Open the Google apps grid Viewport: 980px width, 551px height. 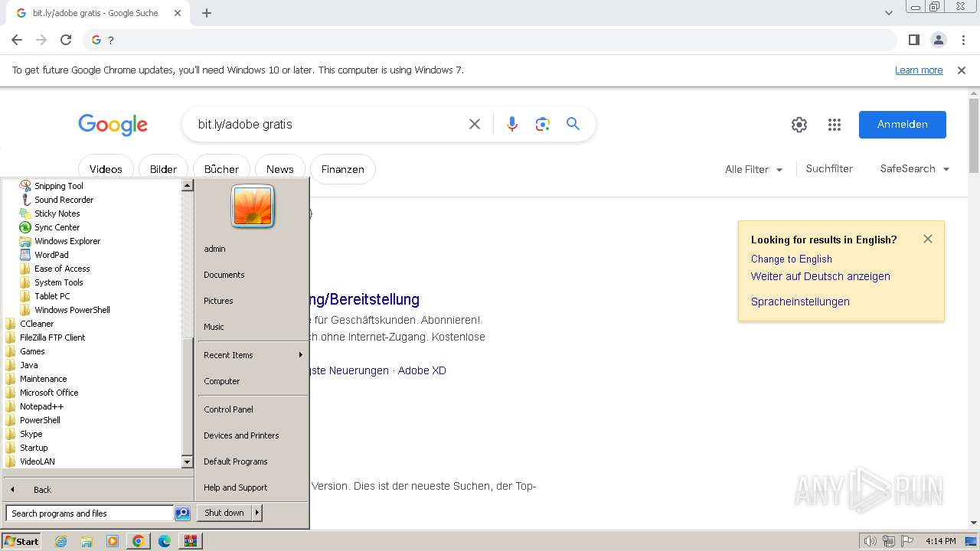(835, 125)
